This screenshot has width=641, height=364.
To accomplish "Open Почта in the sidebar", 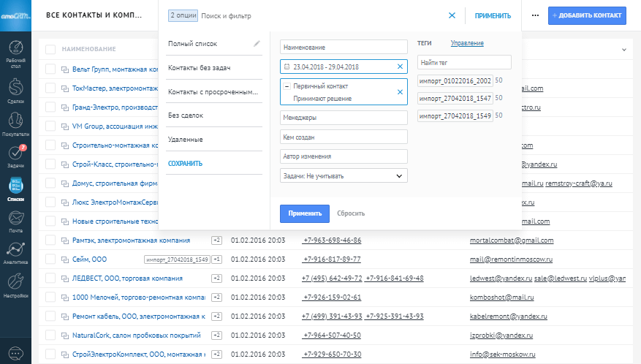I will coord(15,220).
